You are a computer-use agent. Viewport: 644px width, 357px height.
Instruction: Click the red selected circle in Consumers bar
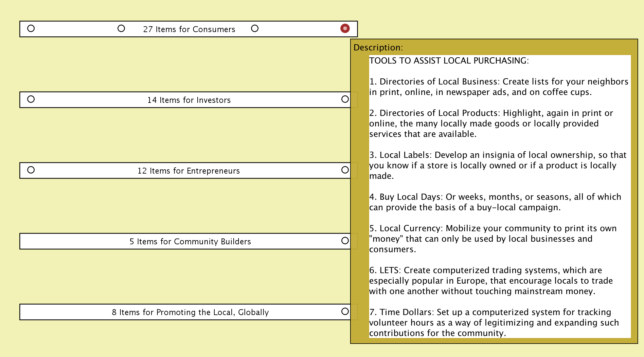(x=345, y=28)
